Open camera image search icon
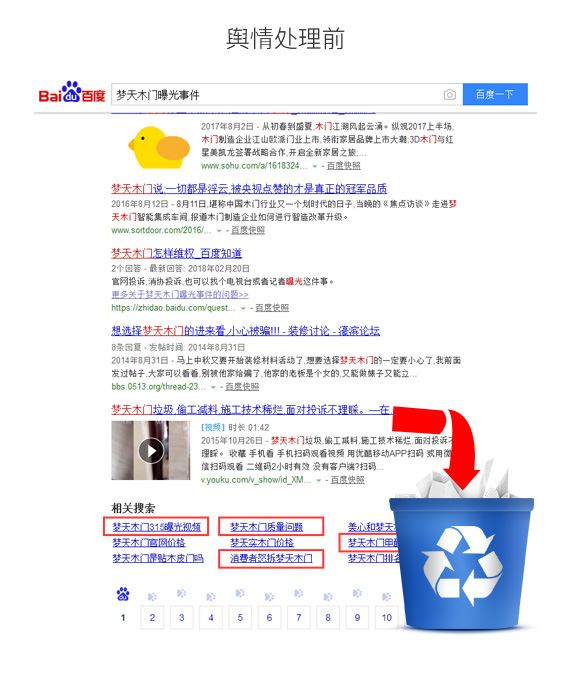Screen dimensions: 570x679 450,94
